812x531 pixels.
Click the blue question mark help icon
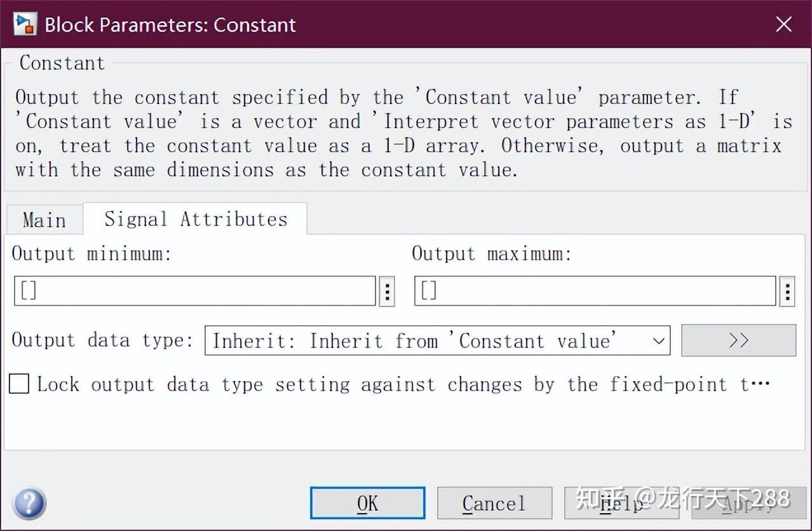click(x=29, y=504)
